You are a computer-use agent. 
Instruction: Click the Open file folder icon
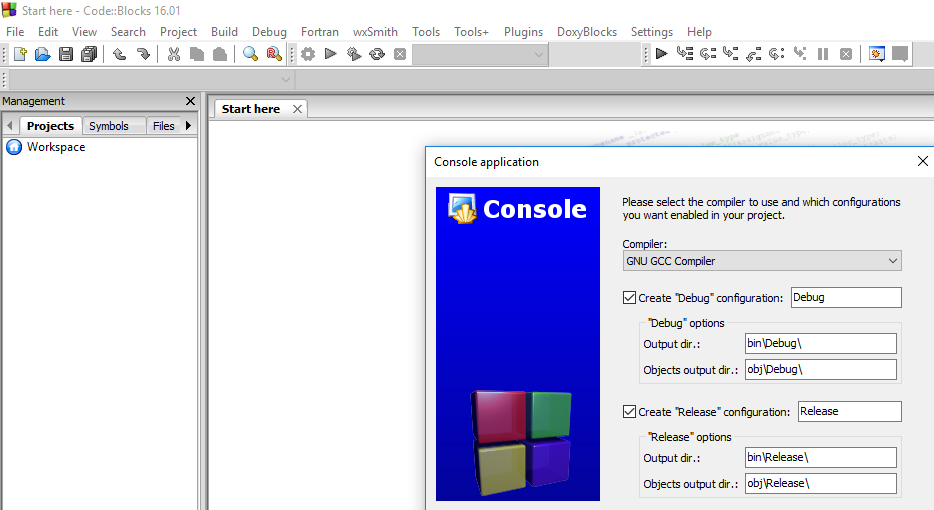(42, 54)
